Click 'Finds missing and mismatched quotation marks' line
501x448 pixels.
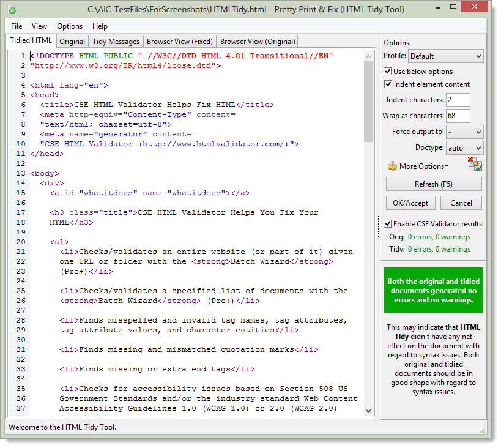click(189, 350)
